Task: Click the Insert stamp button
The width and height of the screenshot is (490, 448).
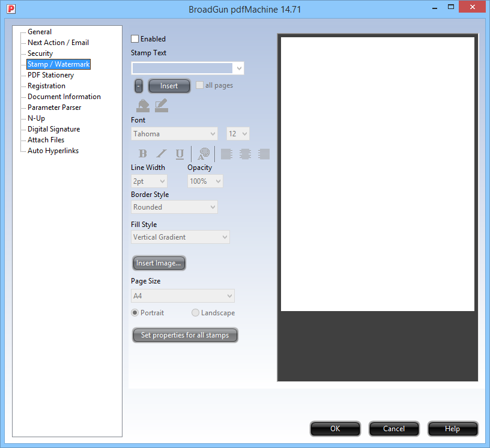Action: 169,86
